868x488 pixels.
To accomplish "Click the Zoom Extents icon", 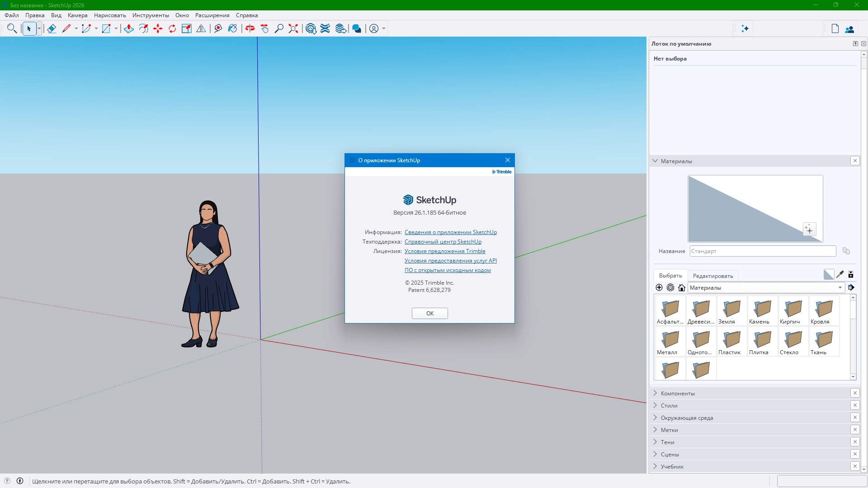I will (x=293, y=28).
